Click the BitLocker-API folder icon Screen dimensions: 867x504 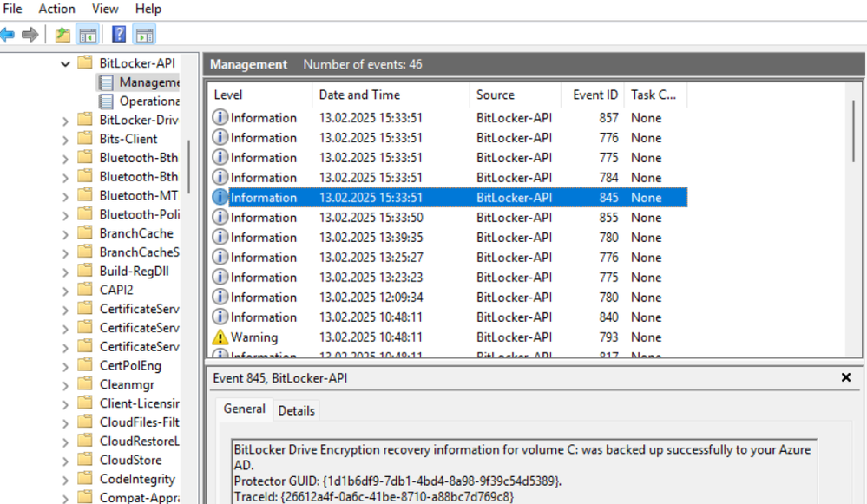[85, 62]
